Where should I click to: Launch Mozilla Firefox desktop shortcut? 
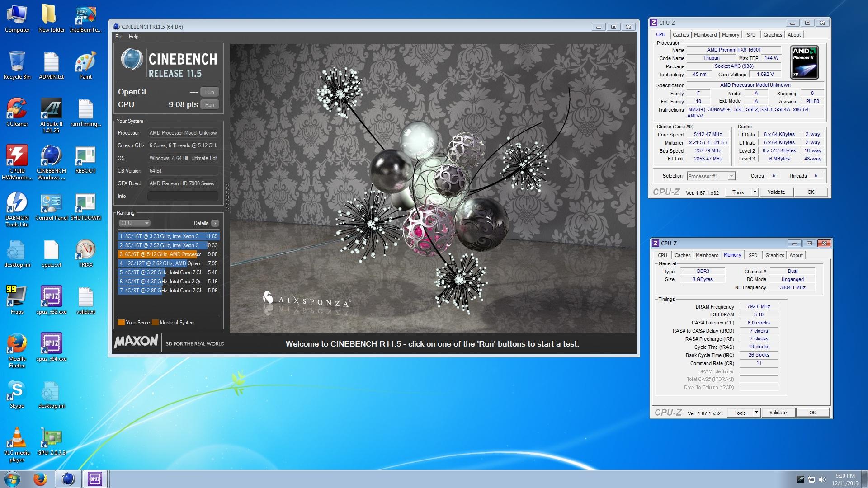tap(17, 351)
